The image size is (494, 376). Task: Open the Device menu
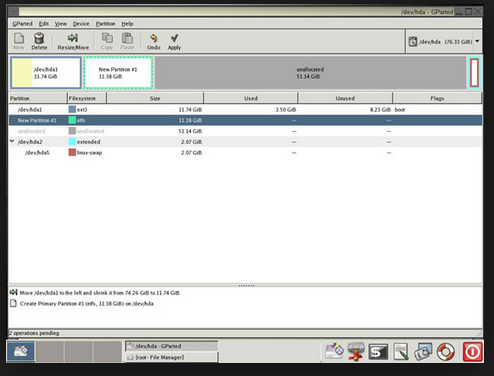(81, 24)
